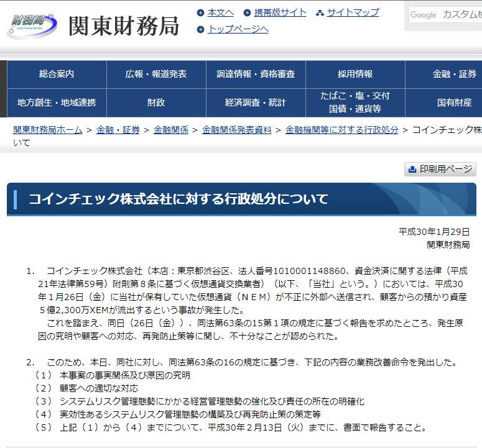This screenshot has height=448, width=482.
Task: Open the 採用情報 menu
Action: (355, 75)
